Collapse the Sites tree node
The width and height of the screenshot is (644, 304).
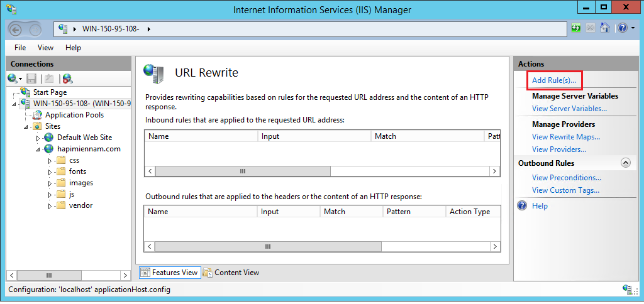pos(26,127)
